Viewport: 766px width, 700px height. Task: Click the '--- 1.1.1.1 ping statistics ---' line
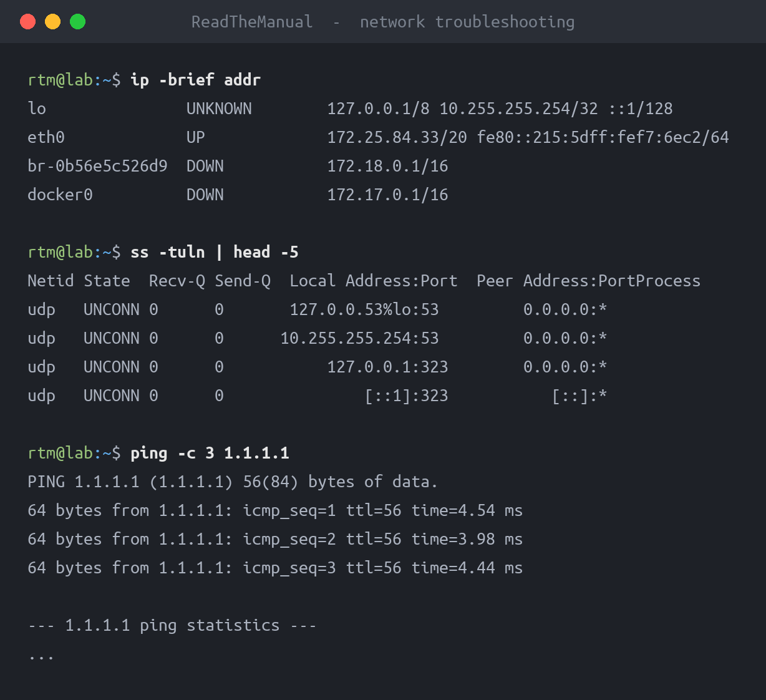(x=172, y=625)
